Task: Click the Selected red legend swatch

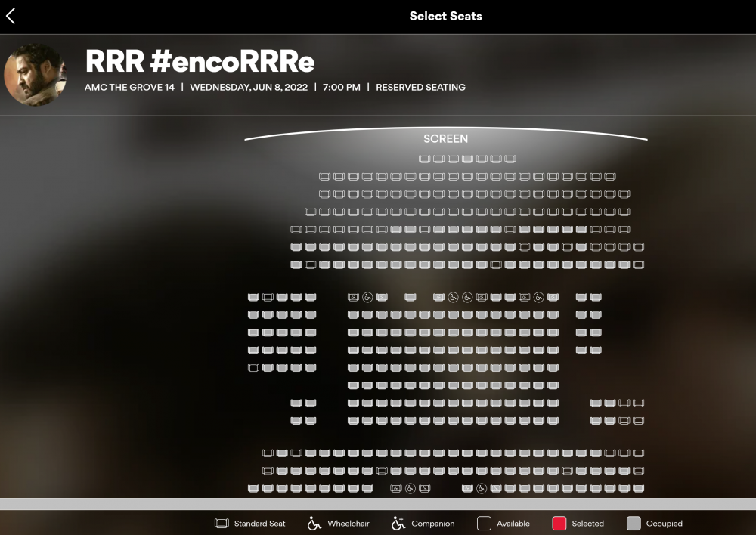Action: (x=559, y=524)
